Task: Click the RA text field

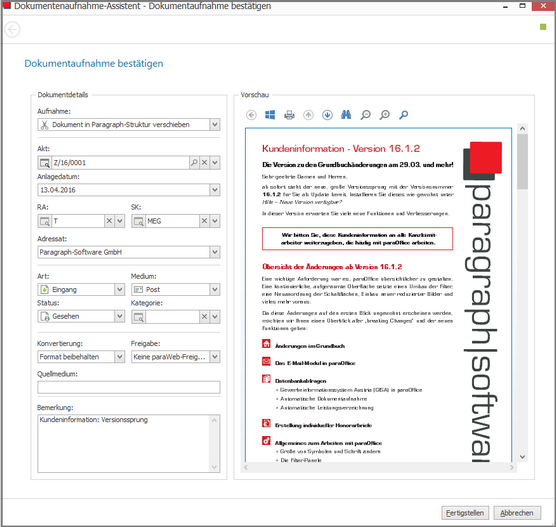Action: tap(78, 221)
